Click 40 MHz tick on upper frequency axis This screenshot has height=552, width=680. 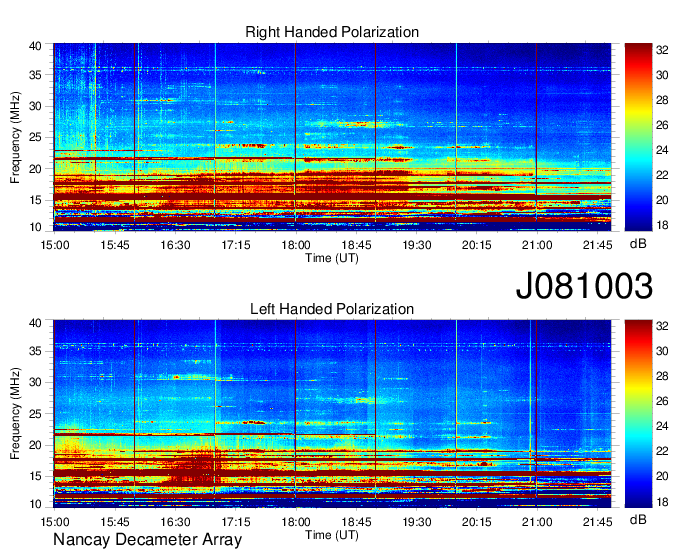35,46
